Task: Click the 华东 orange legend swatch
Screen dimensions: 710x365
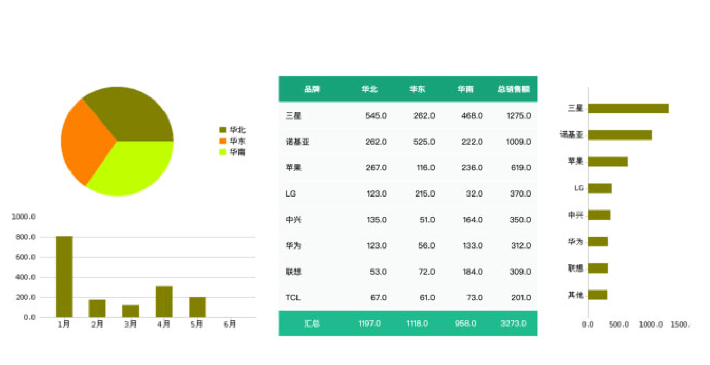Action: pos(222,141)
